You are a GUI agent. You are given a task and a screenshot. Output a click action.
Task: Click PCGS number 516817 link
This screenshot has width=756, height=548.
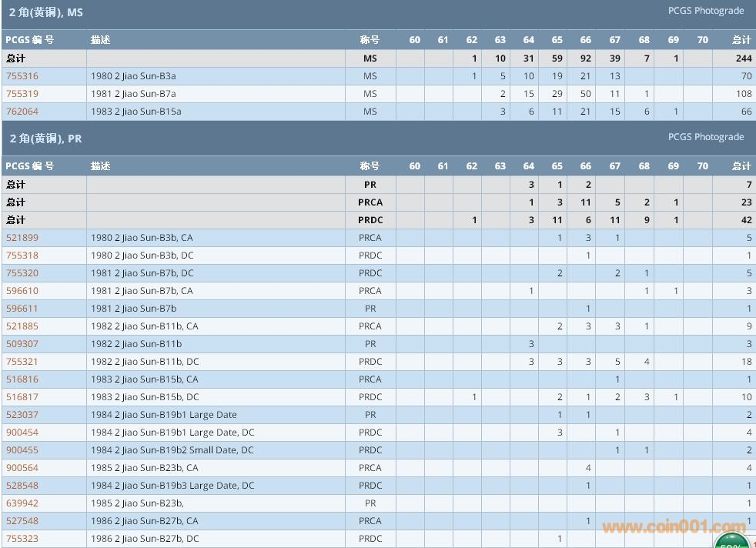[x=22, y=397]
